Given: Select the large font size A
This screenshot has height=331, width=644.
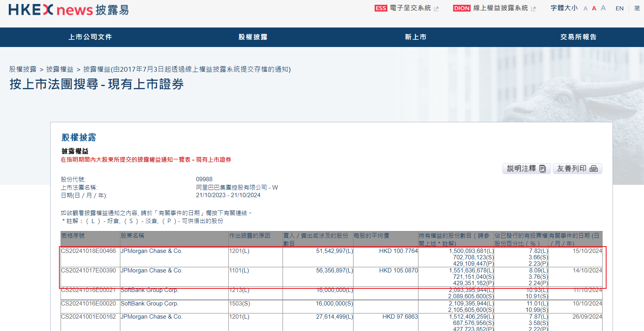Looking at the screenshot, I should click(x=603, y=8).
